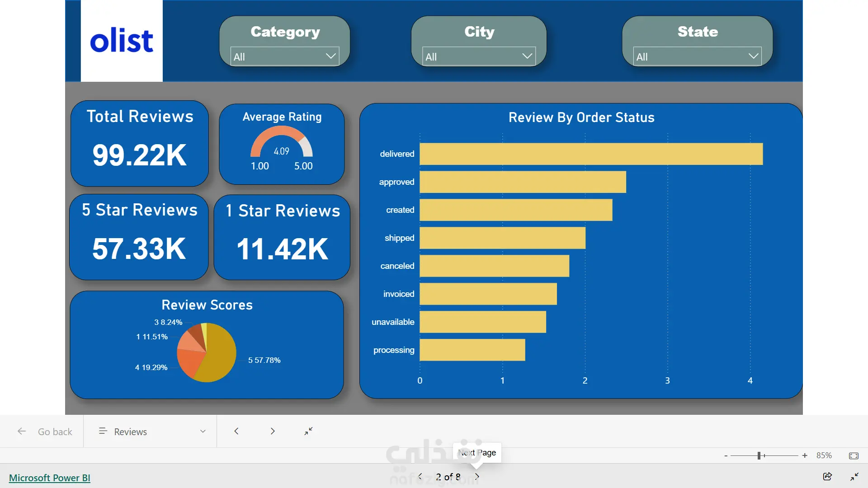Image resolution: width=868 pixels, height=488 pixels.
Task: Click the Review By Order Status title
Action: (x=581, y=117)
